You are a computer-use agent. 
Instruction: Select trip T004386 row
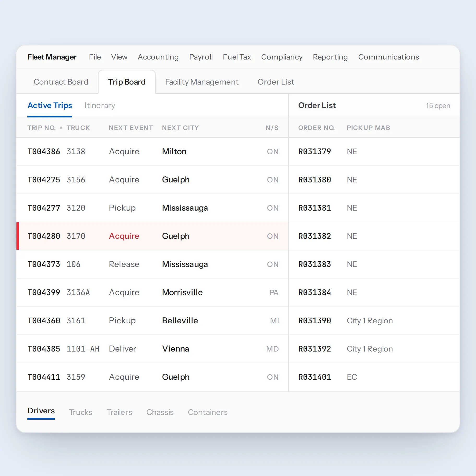(x=152, y=152)
